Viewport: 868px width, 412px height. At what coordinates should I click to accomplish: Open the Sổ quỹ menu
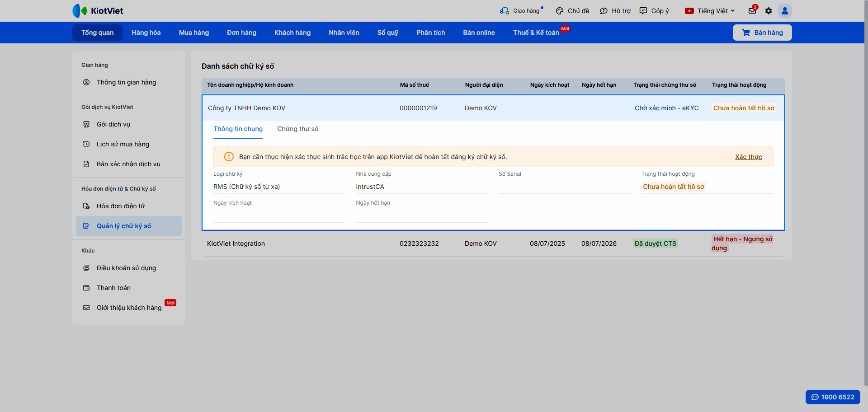[x=388, y=33]
